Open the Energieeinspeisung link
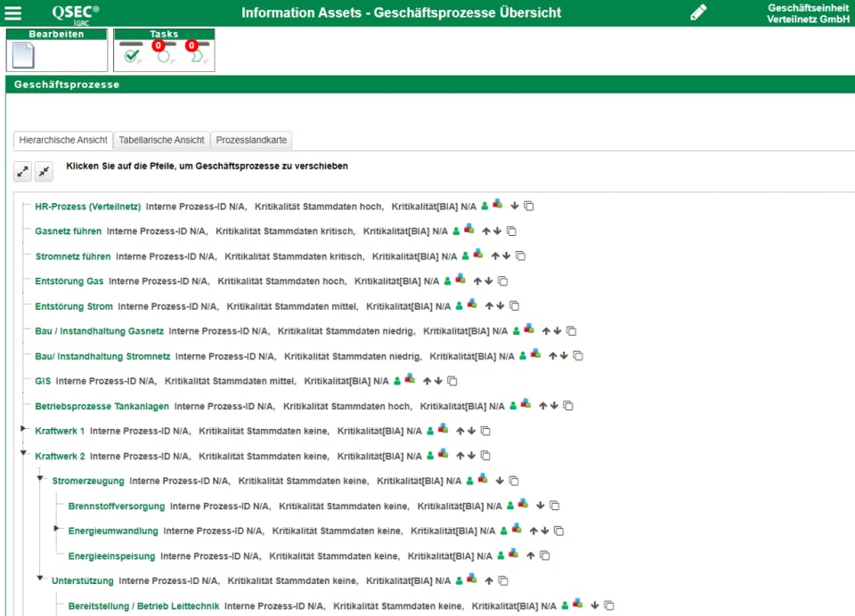 tap(112, 556)
